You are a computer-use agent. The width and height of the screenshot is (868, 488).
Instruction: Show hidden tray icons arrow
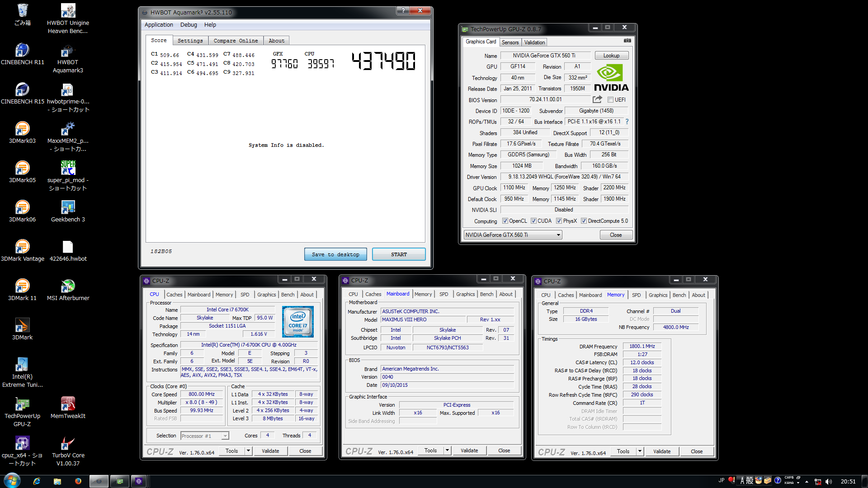[x=806, y=481]
